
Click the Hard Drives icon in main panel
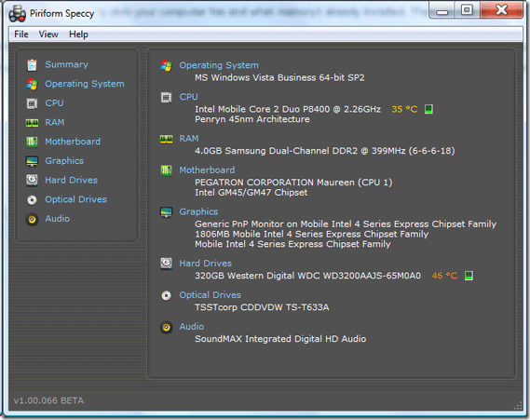tap(167, 264)
